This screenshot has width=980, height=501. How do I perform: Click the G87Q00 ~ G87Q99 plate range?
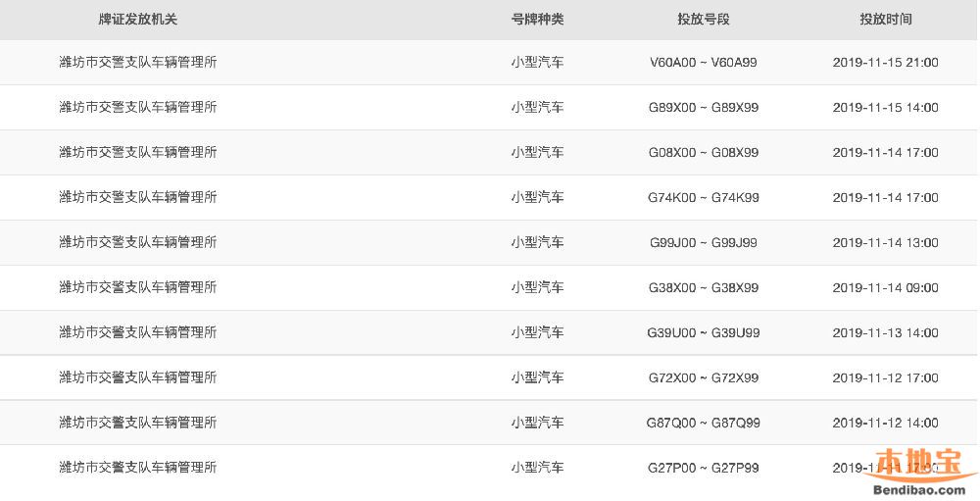click(704, 424)
